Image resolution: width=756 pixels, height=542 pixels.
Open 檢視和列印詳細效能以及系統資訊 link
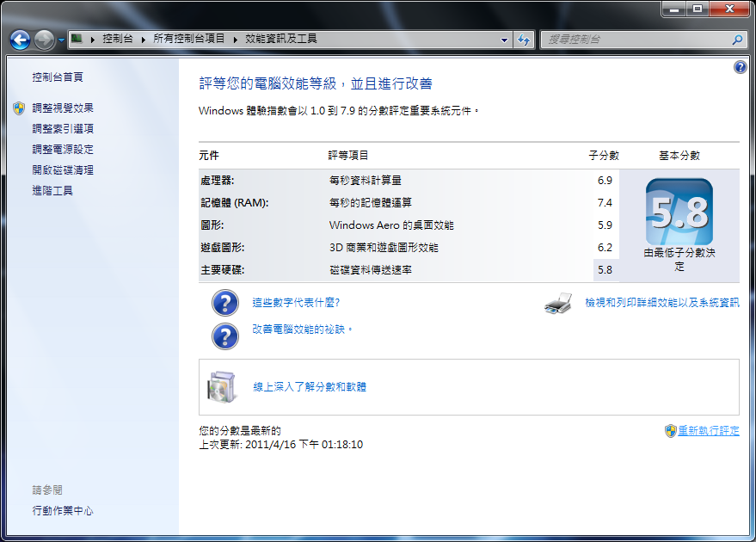(662, 303)
